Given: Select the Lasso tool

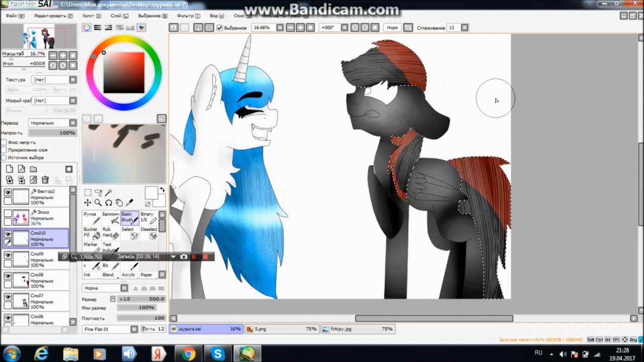Looking at the screenshot, I should (x=98, y=193).
